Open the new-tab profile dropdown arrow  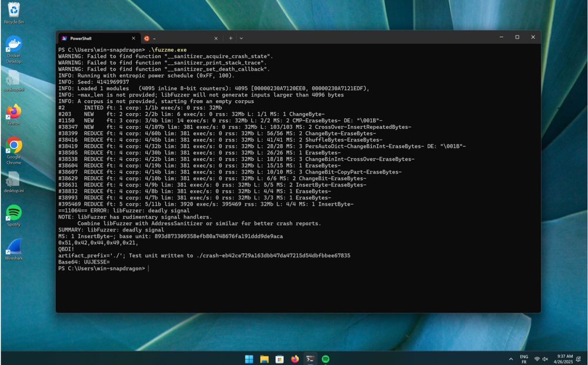point(241,38)
